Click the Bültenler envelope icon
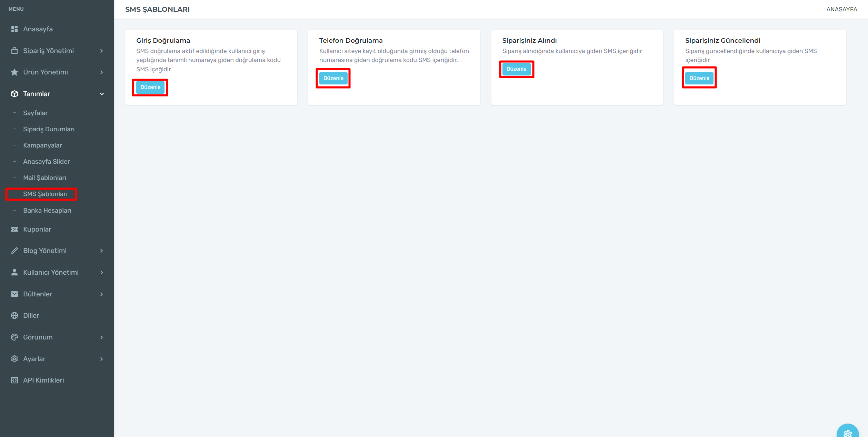This screenshot has height=437, width=868. (x=14, y=294)
